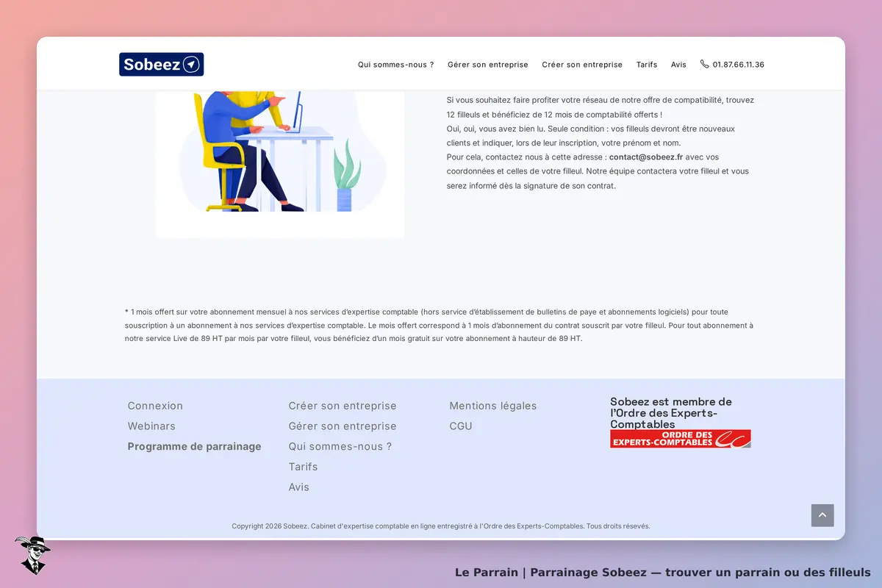Open the Mentions légales footer link
The width and height of the screenshot is (882, 588).
[493, 406]
